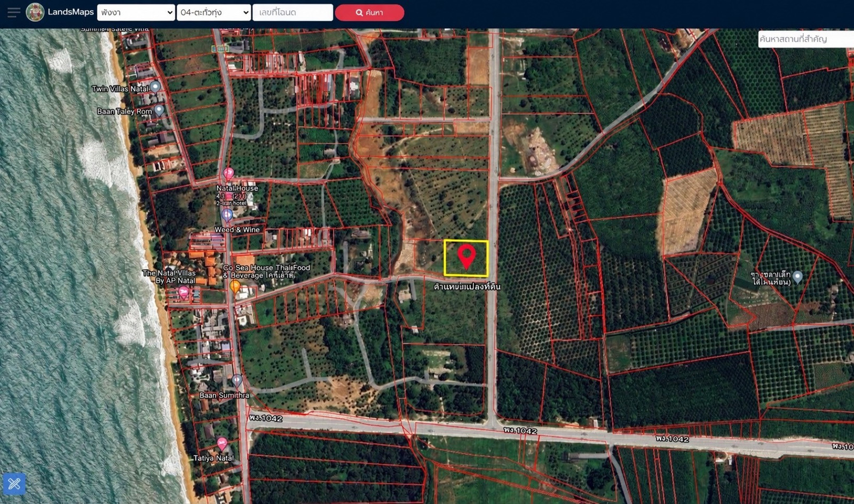Click the Baan Sumithra place marker

pos(237,381)
